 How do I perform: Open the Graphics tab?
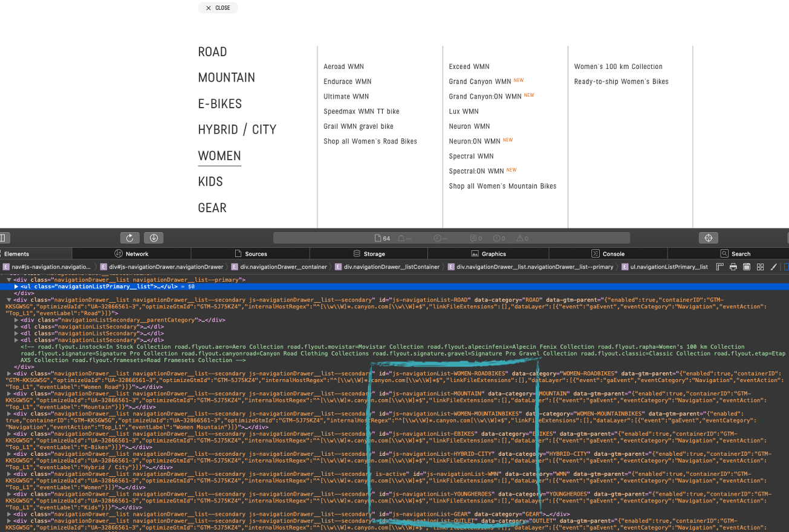pyautogui.click(x=489, y=254)
